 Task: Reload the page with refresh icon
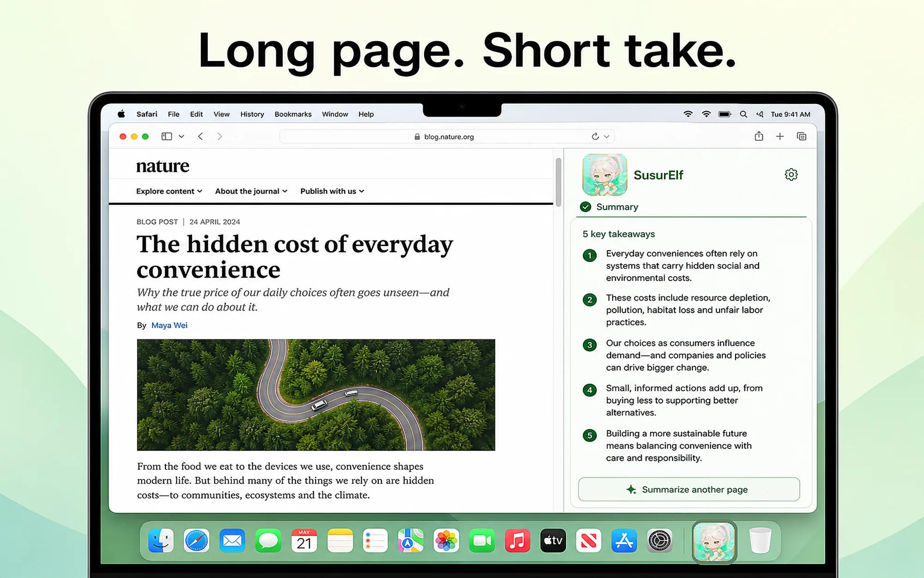click(595, 136)
